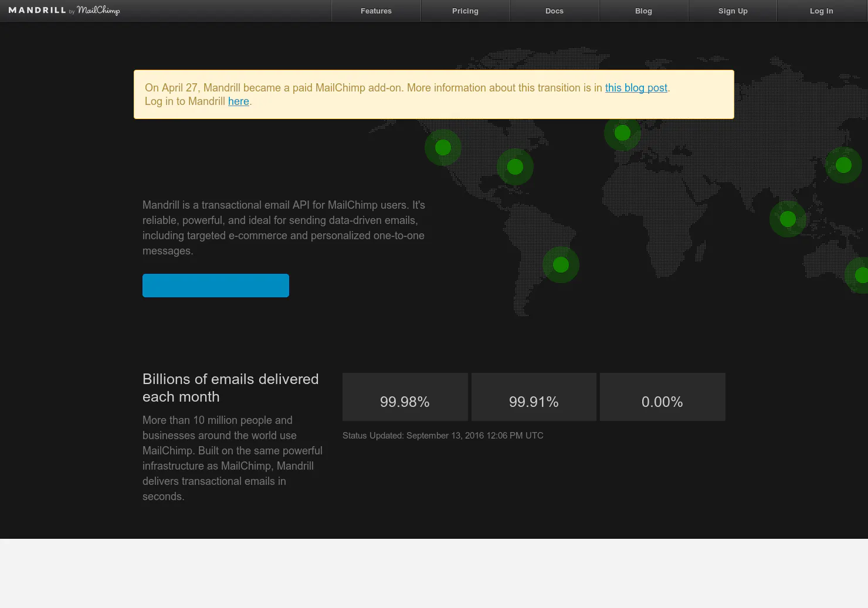
Task: Click the 0.00% status tile
Action: tap(663, 397)
